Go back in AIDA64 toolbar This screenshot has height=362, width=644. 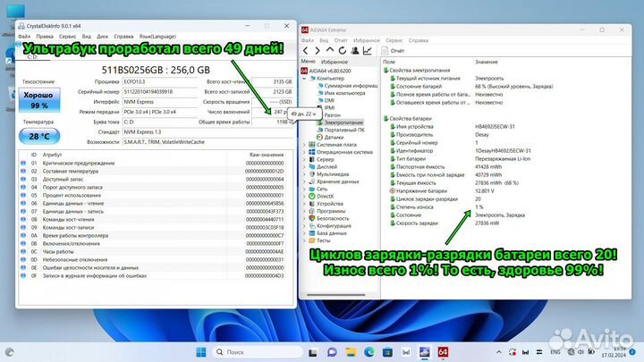tap(305, 50)
